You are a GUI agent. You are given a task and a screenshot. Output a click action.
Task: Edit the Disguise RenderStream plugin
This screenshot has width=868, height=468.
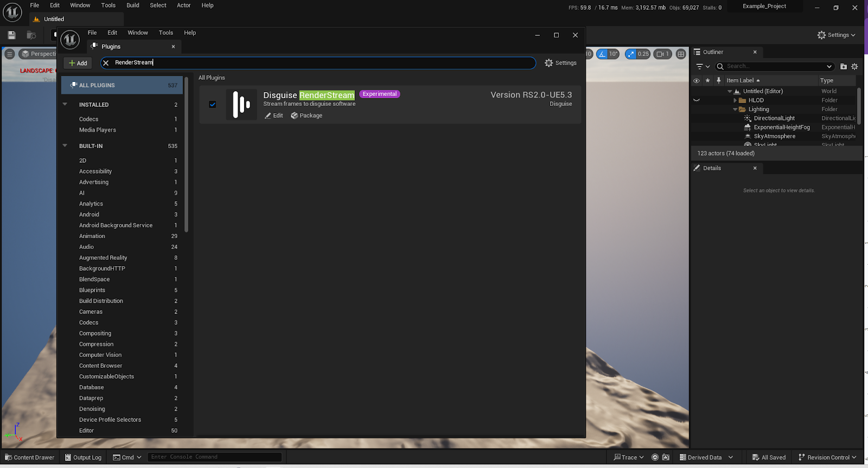[x=274, y=116]
